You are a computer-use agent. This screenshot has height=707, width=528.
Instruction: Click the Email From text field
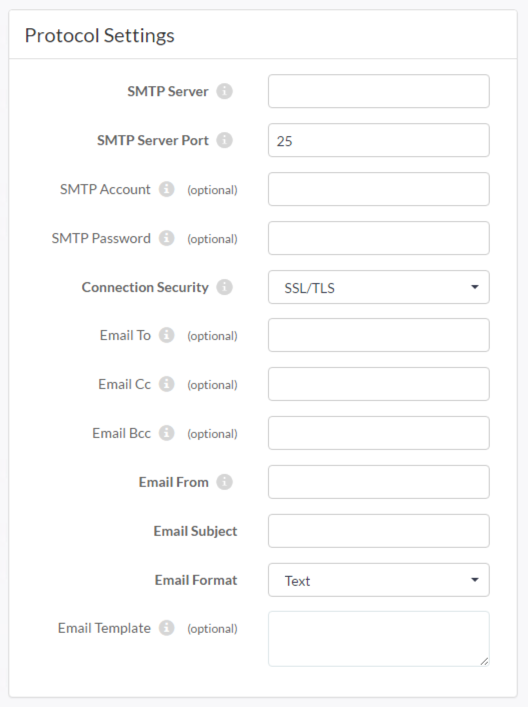click(379, 482)
